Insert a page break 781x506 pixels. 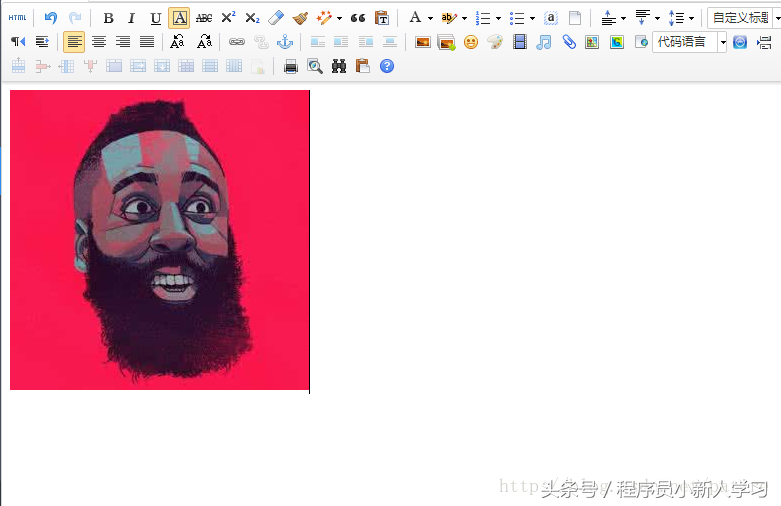click(765, 42)
